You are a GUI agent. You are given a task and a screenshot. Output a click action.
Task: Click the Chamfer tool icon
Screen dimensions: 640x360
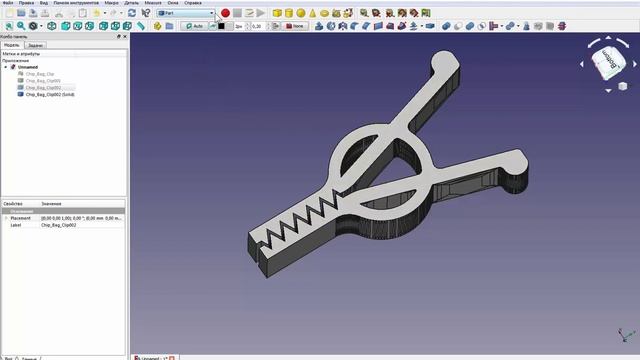coord(367,26)
